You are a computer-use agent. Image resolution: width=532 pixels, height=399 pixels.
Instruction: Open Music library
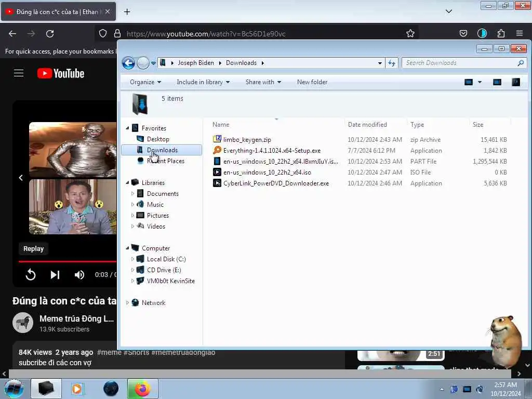pos(155,205)
